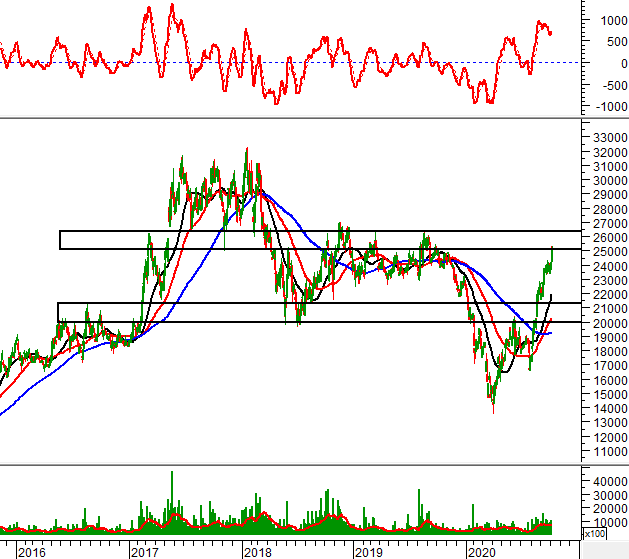Screen dimensions: 629x559
Task: Click the 20000 label on volume axis
Action: [610, 508]
